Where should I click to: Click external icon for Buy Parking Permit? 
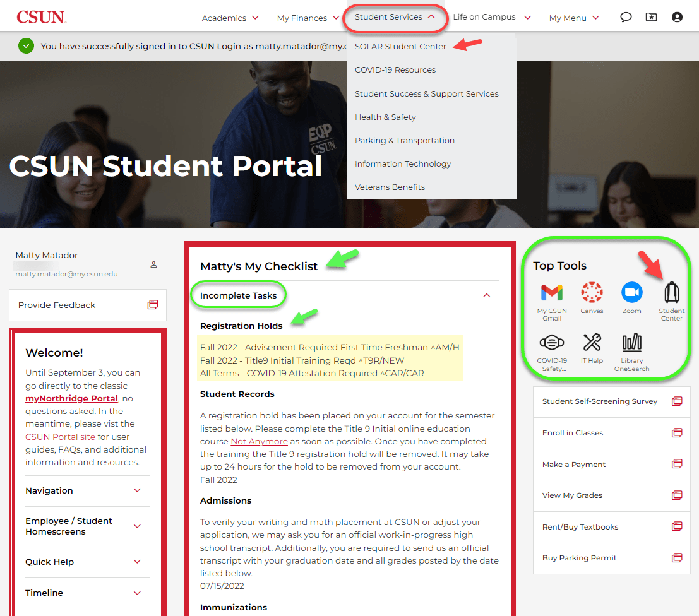[x=677, y=557]
